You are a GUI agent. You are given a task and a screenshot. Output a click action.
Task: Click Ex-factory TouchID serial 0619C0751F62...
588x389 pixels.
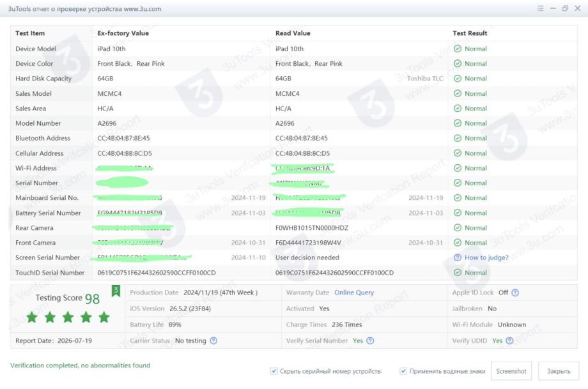(x=157, y=273)
